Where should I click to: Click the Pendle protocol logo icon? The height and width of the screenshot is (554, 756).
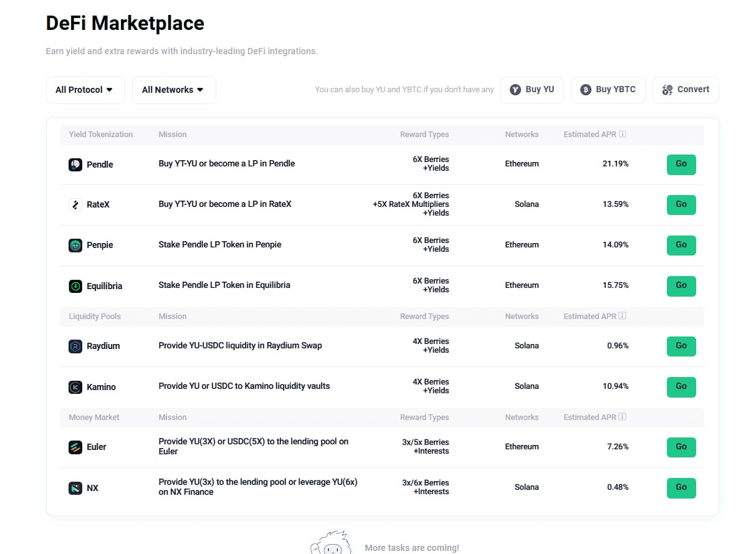click(x=75, y=165)
